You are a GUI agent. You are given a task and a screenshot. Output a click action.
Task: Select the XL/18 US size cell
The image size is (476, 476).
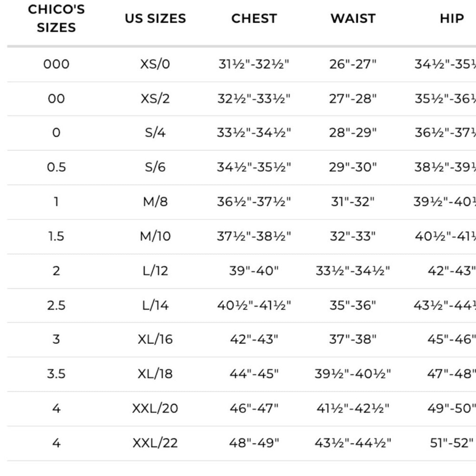point(155,374)
